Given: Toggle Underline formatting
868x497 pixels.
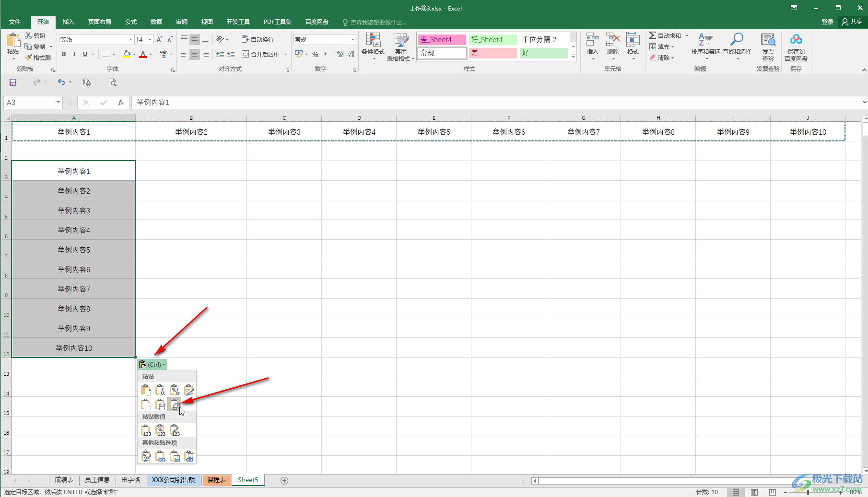Looking at the screenshot, I should click(85, 54).
